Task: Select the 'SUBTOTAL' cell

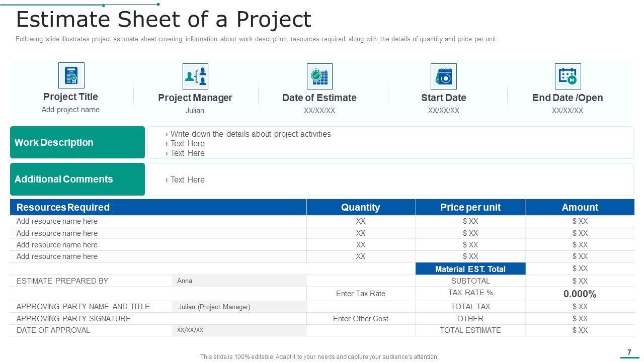Action: (470, 281)
